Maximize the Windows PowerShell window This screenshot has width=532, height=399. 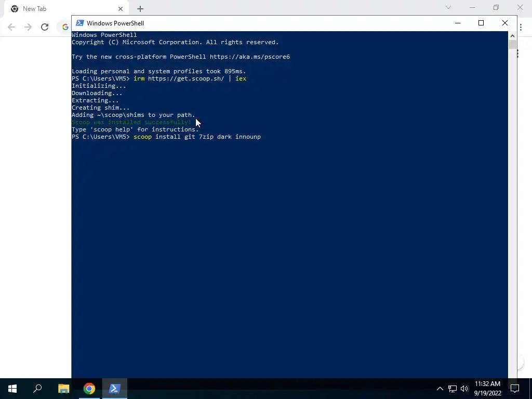(x=481, y=23)
